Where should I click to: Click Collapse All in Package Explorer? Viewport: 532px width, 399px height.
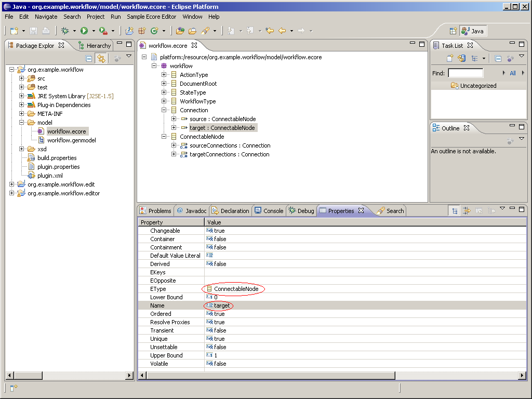(89, 59)
